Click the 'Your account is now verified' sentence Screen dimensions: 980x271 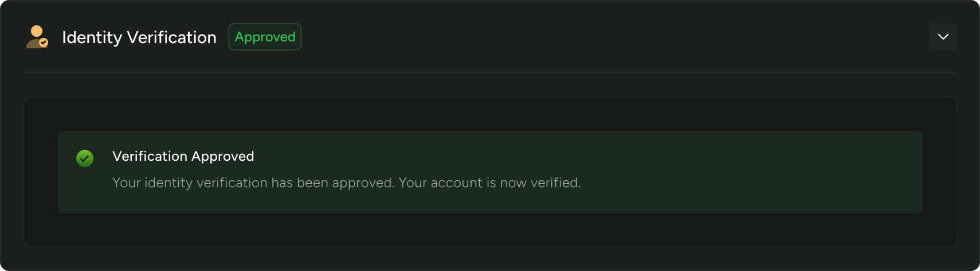(x=489, y=183)
